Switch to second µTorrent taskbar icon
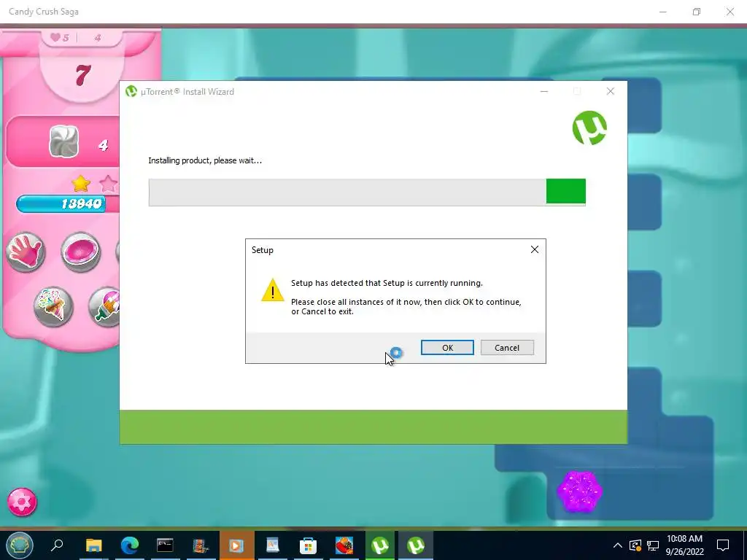 [x=415, y=545]
